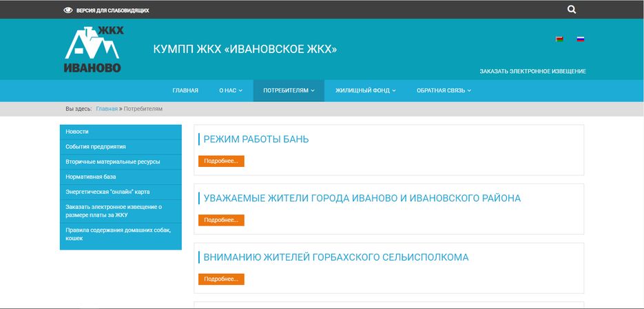Screen dimensions: 644x309
Task: Open the ГЛАВНАЯ menu item
Action: pos(185,90)
